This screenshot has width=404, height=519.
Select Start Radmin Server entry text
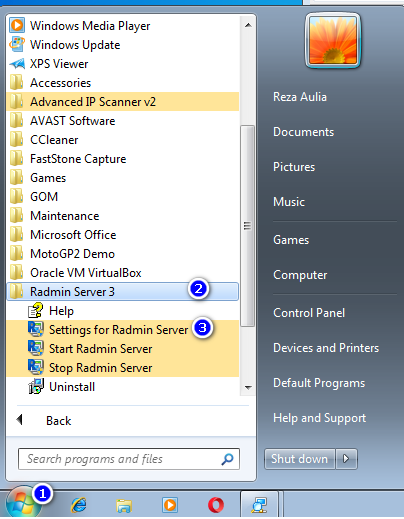[x=101, y=349]
